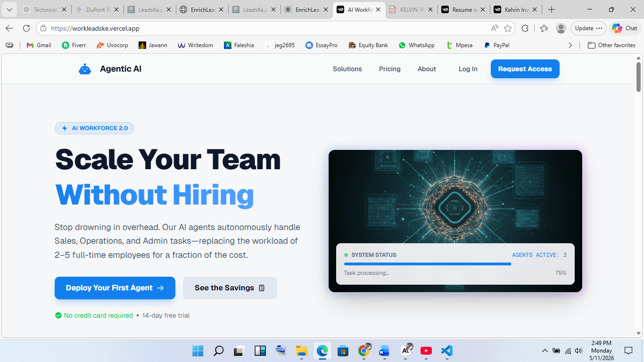644x362 pixels.
Task: Expand more bookmarks chevron
Action: coord(570,45)
